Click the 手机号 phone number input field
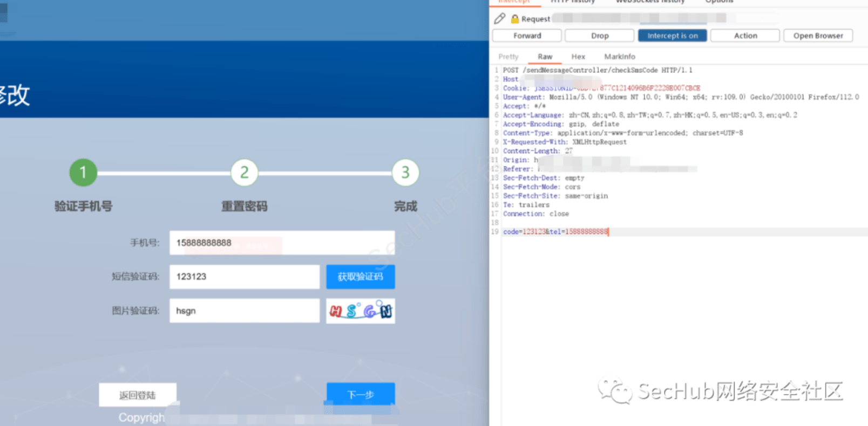 coord(282,243)
